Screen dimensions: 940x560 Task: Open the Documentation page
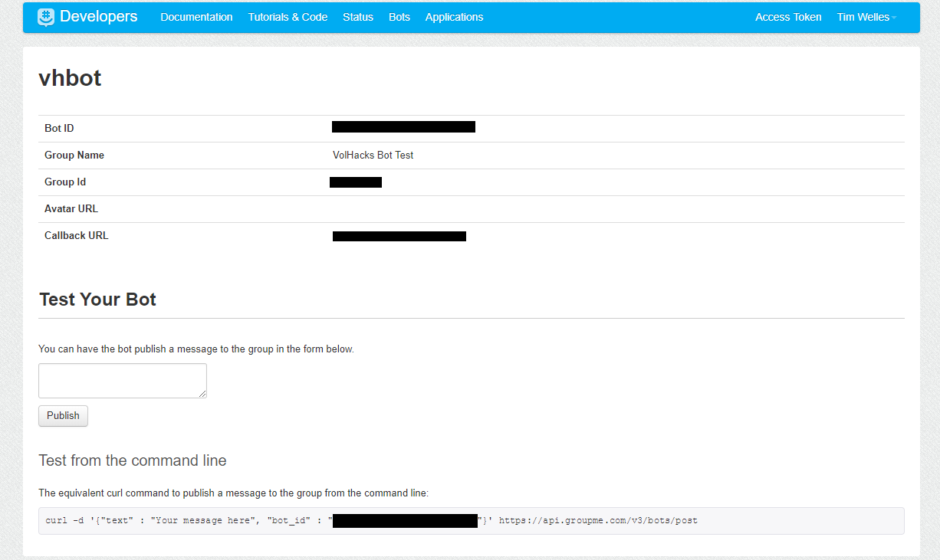pos(196,17)
